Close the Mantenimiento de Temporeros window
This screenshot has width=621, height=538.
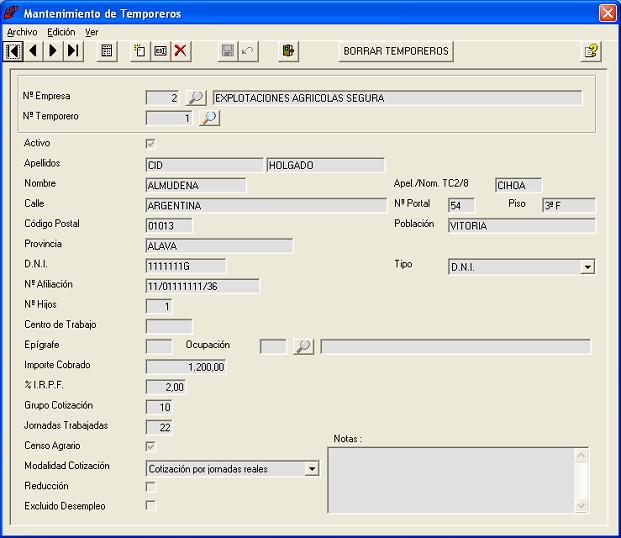(608, 13)
